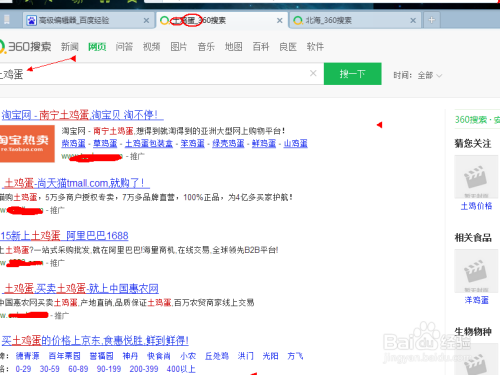
Task: Switch to the 北海_360搜索 tab
Action: pos(355,20)
